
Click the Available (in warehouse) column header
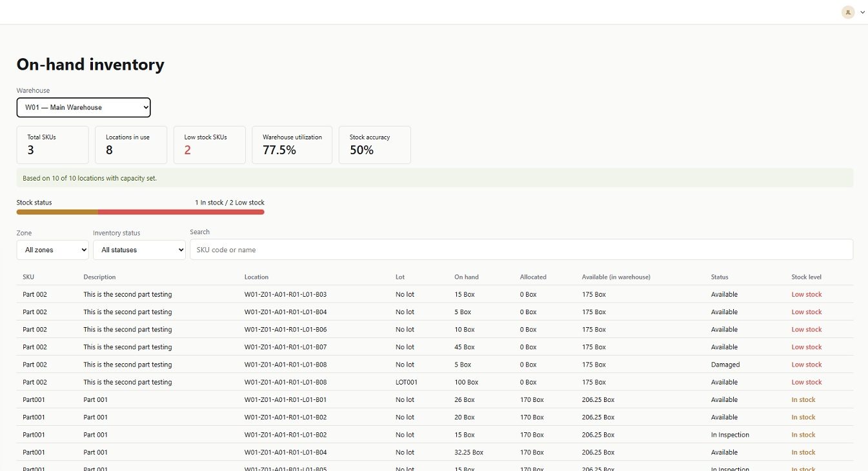coord(616,277)
